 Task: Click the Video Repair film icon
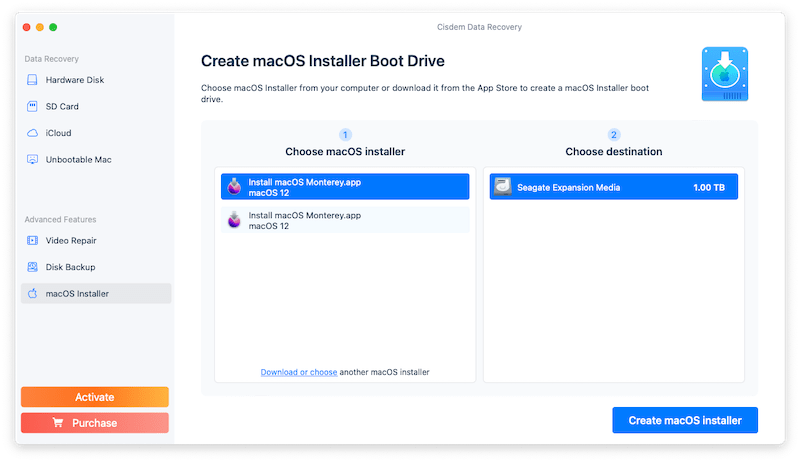click(x=32, y=240)
